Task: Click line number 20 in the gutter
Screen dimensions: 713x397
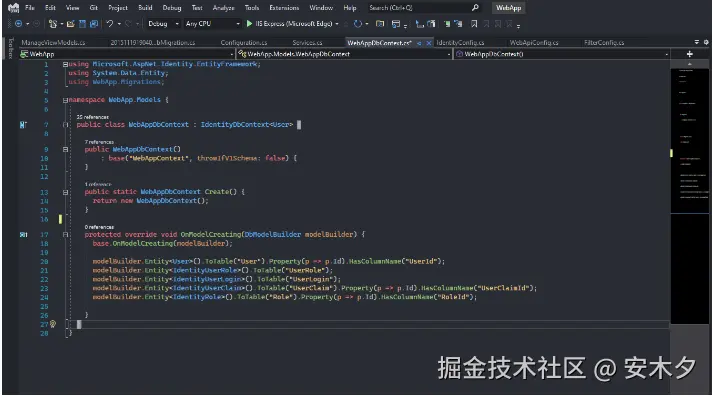Action: click(x=44, y=261)
